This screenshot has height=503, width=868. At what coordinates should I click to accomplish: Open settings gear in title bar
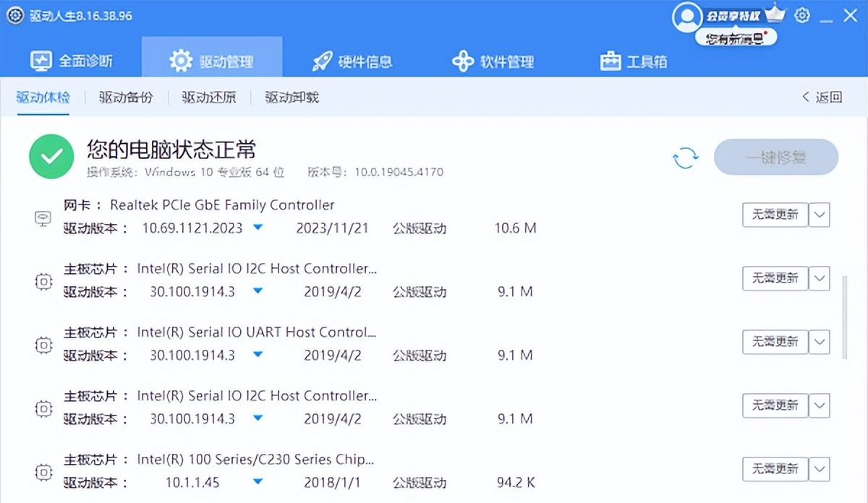(802, 15)
